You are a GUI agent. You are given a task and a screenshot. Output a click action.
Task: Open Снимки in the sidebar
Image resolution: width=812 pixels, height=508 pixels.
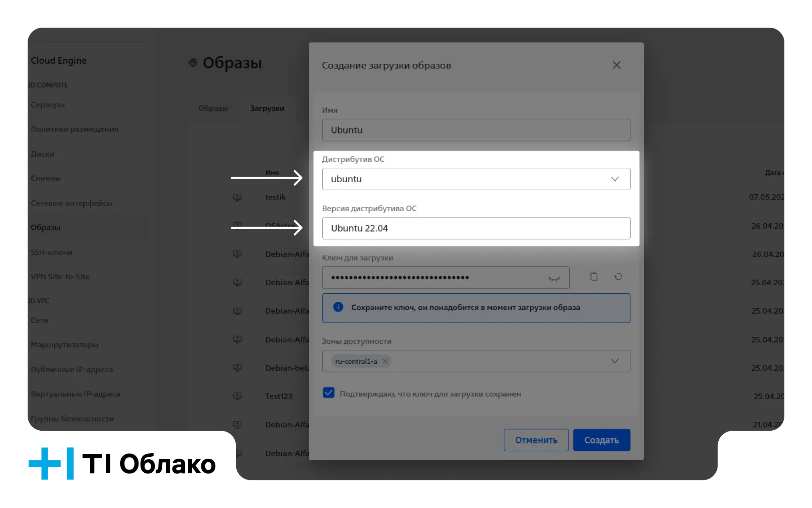[45, 178]
